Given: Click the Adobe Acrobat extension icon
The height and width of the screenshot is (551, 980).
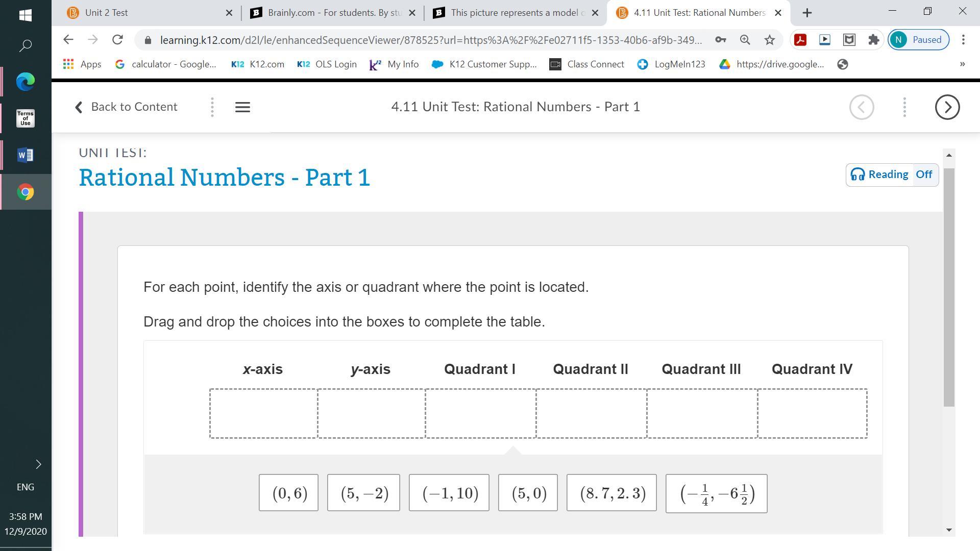Looking at the screenshot, I should pos(800,40).
